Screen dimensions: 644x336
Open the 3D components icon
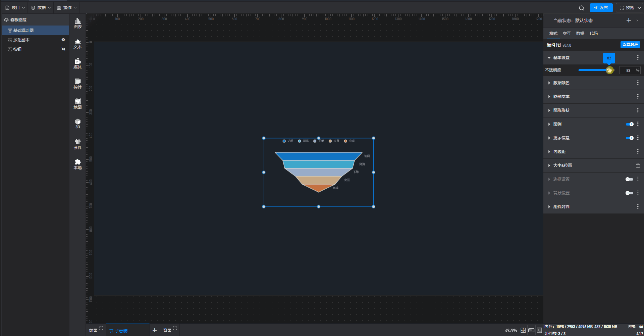tap(77, 124)
